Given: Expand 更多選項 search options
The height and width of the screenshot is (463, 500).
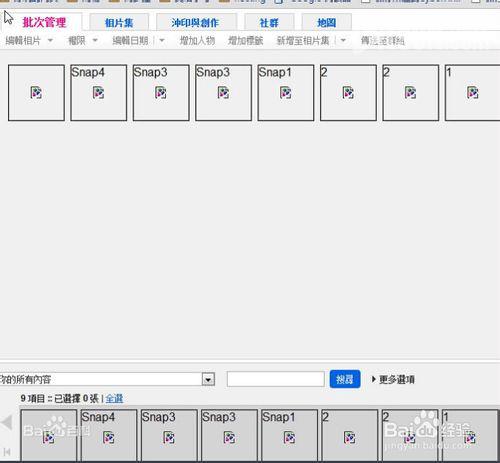Looking at the screenshot, I should click(x=393, y=379).
